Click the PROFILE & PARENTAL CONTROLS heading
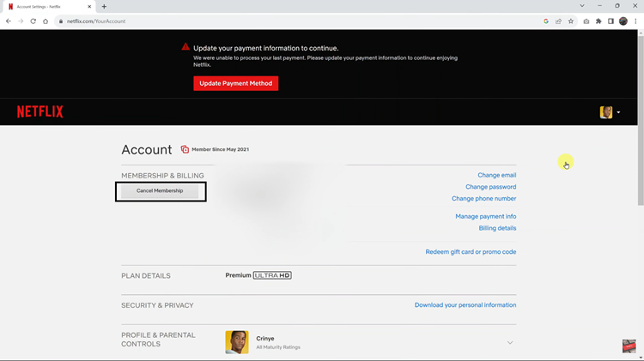644x361 pixels. click(x=158, y=340)
